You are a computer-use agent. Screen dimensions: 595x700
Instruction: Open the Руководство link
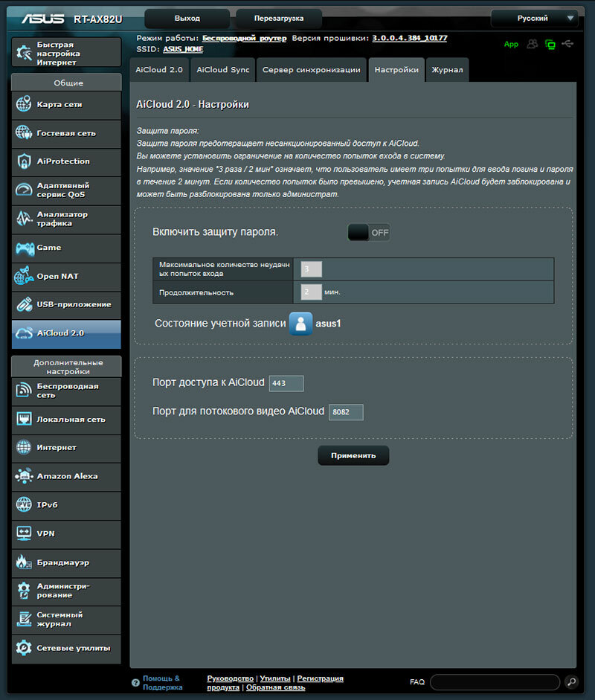tap(230, 678)
